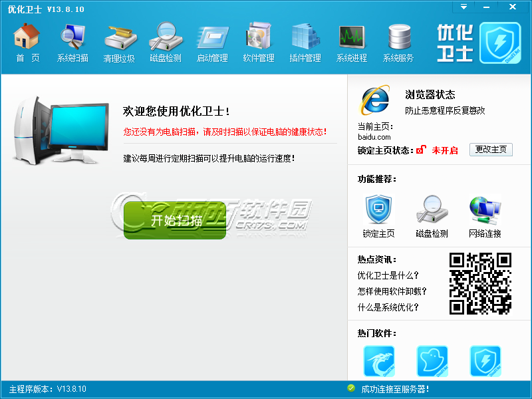
Task: Click the red unlocked padlock icon
Action: (x=421, y=149)
